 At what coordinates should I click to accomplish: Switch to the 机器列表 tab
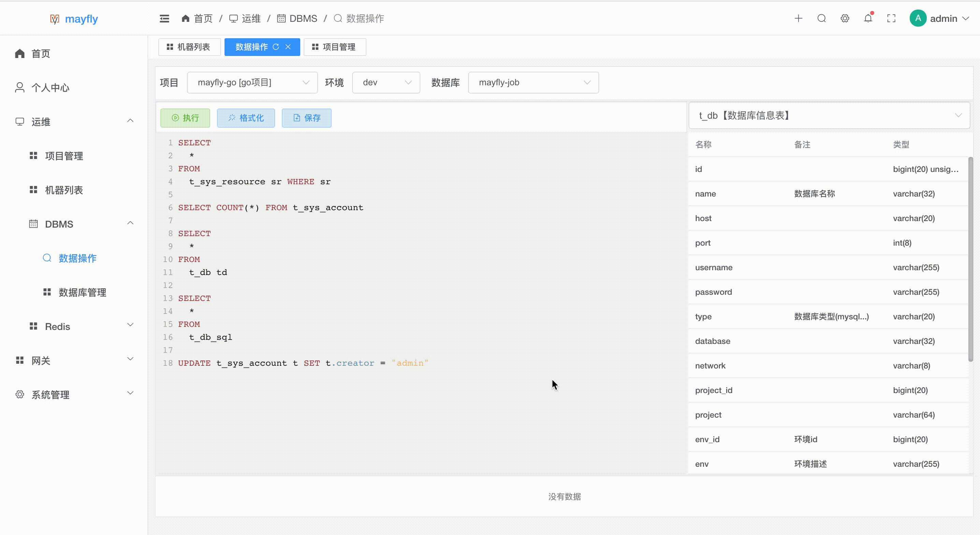[189, 47]
